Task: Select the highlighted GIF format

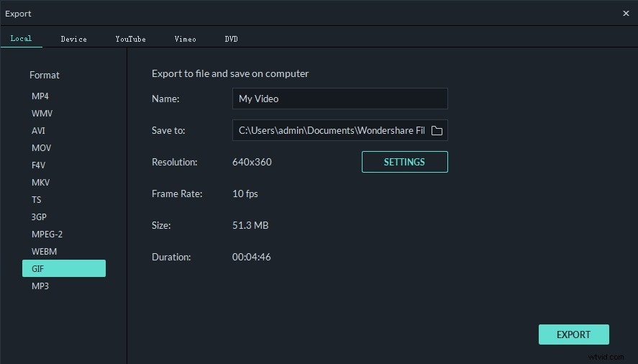Action: click(64, 268)
